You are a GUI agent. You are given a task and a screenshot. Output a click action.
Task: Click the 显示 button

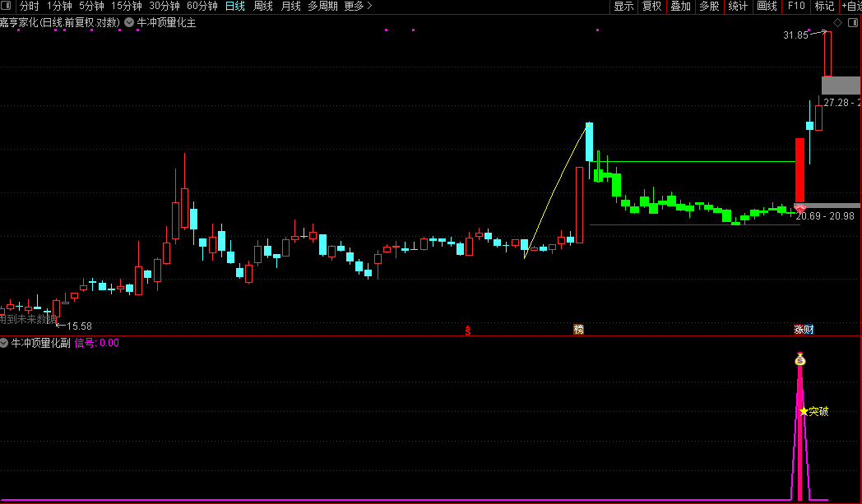click(624, 6)
